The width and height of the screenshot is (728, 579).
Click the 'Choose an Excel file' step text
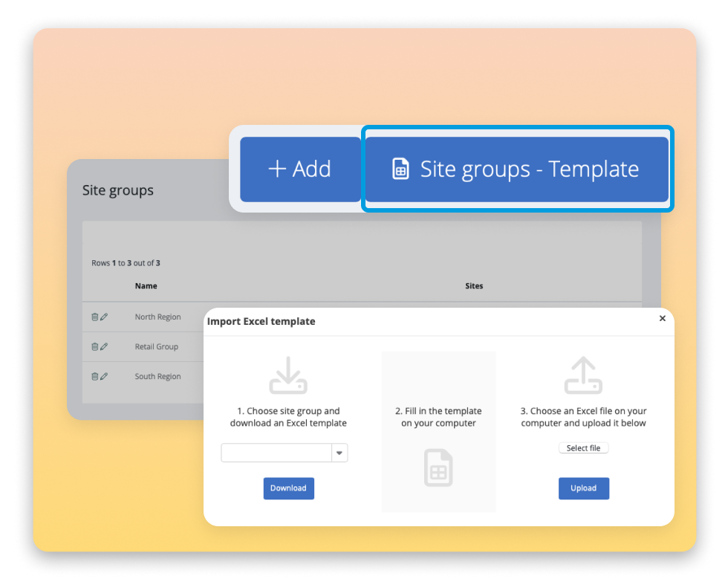click(584, 417)
